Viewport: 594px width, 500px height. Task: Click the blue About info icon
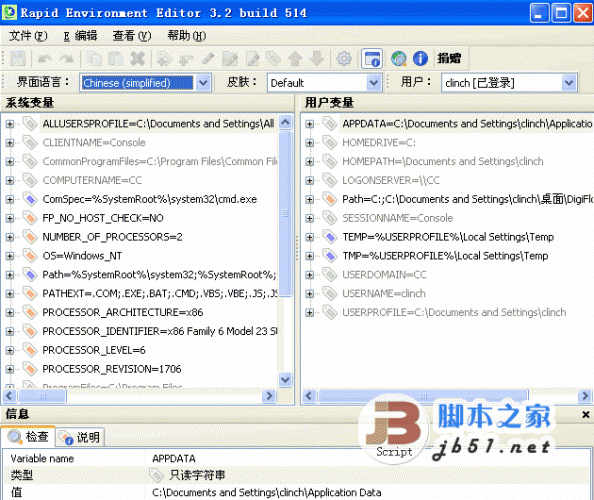point(420,59)
